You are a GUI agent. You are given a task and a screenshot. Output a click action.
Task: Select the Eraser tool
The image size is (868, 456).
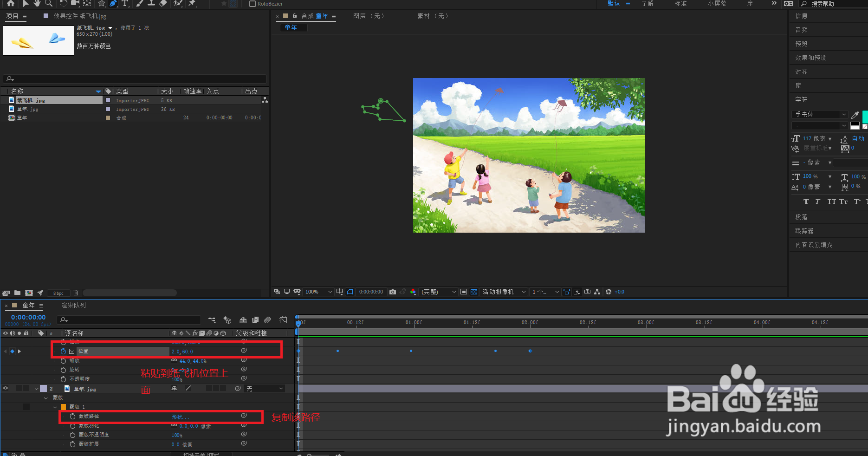coord(163,3)
